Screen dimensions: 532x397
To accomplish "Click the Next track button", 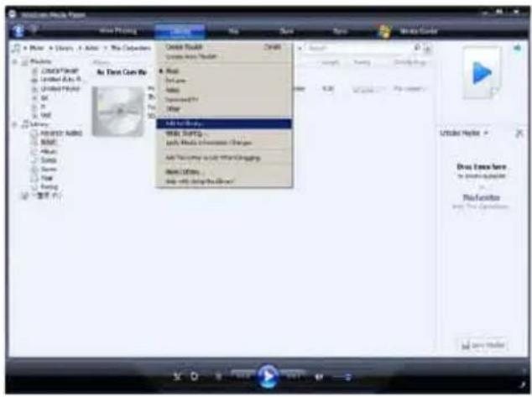I will tap(293, 376).
